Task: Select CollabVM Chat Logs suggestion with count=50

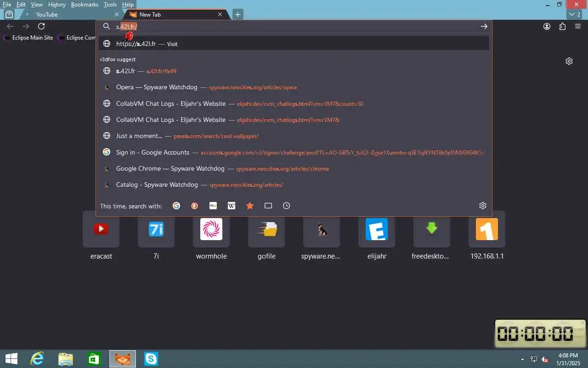Action: pos(294,103)
